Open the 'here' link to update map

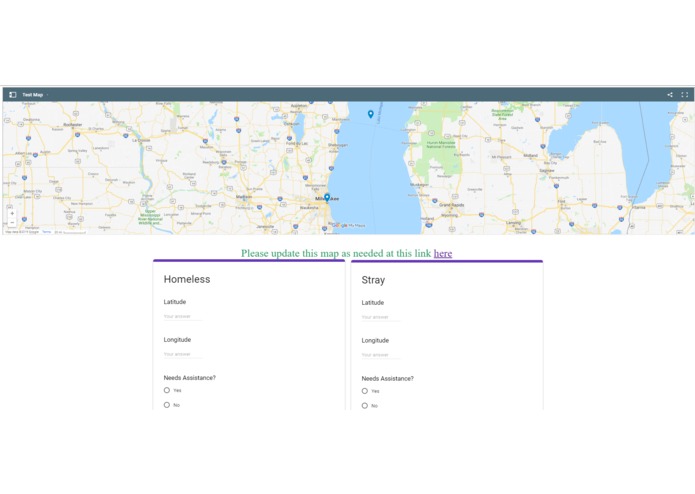pyautogui.click(x=443, y=253)
